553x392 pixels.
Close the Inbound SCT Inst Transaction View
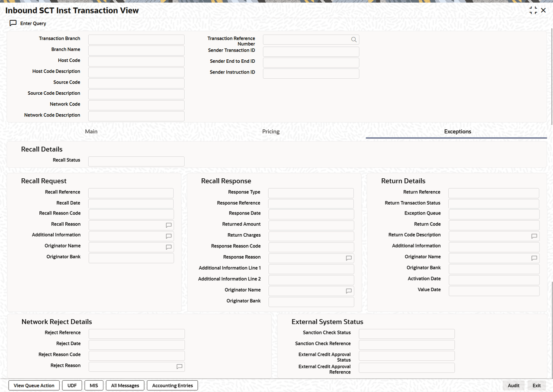click(543, 10)
